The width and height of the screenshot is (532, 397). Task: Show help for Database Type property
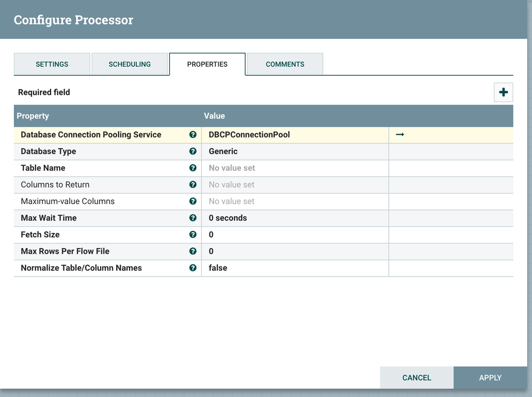[x=193, y=151]
